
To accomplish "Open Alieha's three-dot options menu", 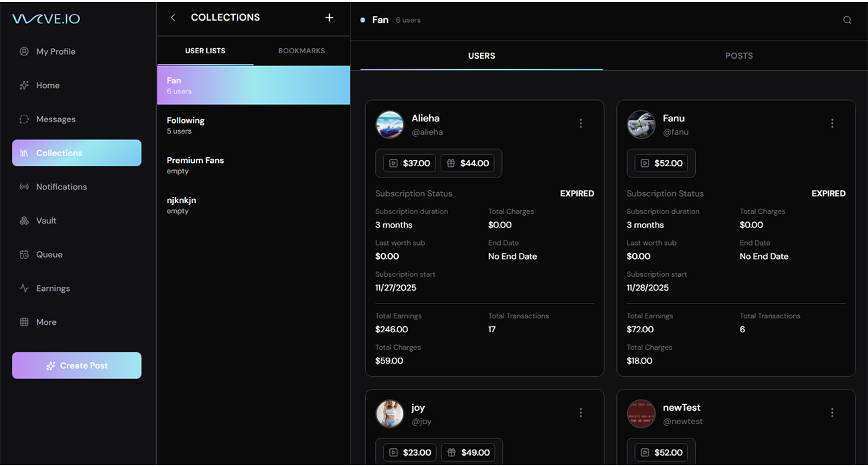I will point(580,123).
